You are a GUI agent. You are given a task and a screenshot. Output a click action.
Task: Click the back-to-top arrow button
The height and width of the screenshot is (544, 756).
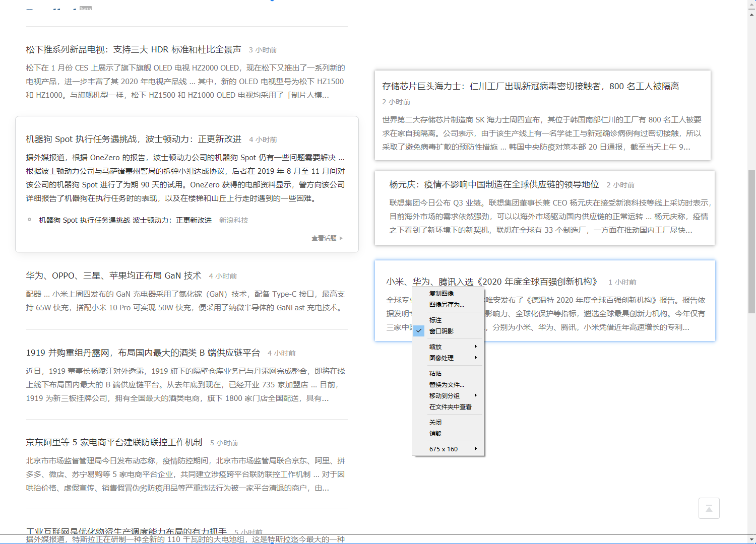click(709, 508)
